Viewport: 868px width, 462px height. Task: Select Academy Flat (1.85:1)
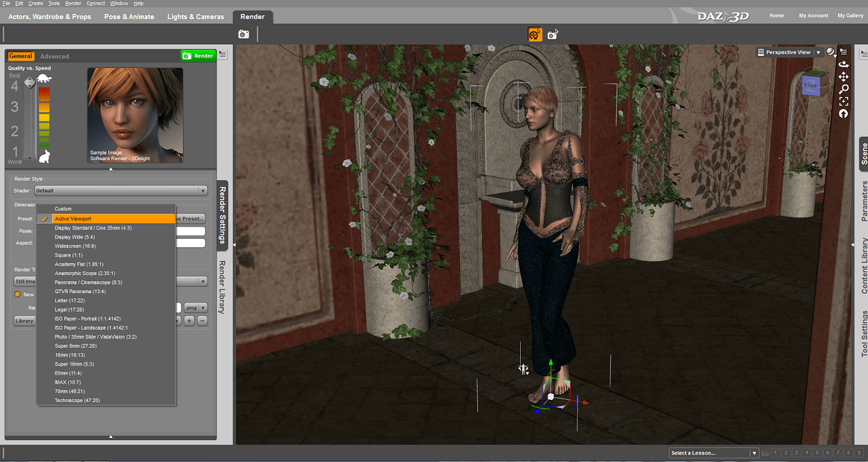tap(106, 264)
